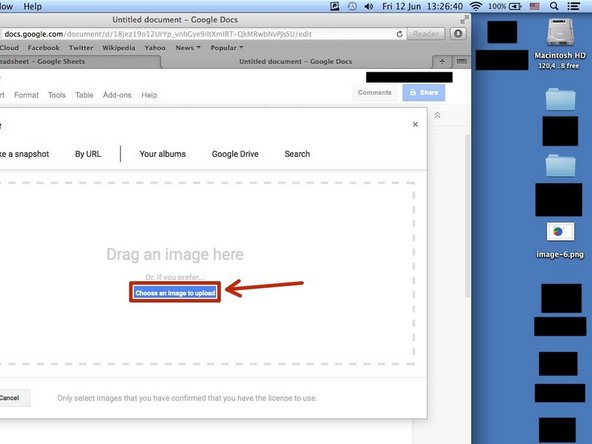Select the upper folder on desktop
This screenshot has height=444, width=592.
[x=560, y=99]
